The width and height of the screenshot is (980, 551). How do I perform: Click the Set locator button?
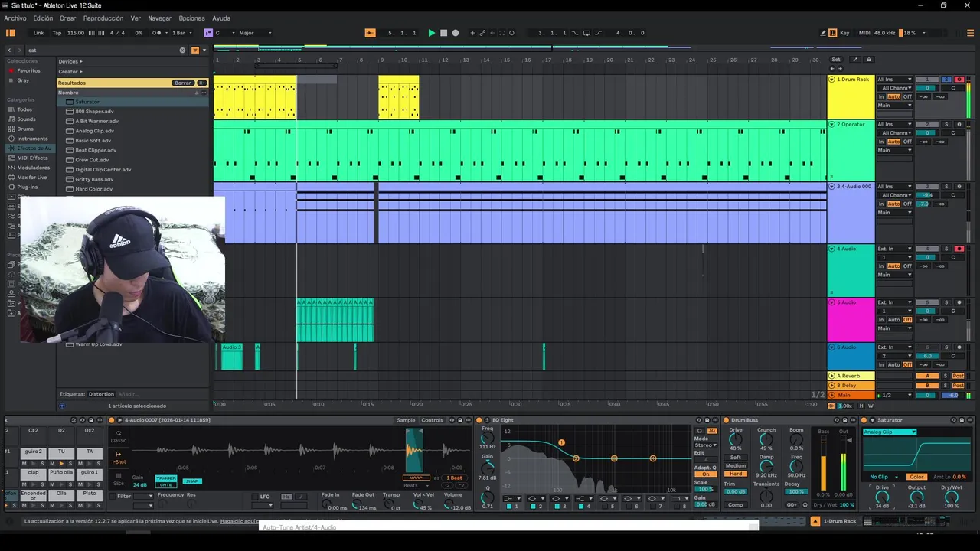point(836,60)
